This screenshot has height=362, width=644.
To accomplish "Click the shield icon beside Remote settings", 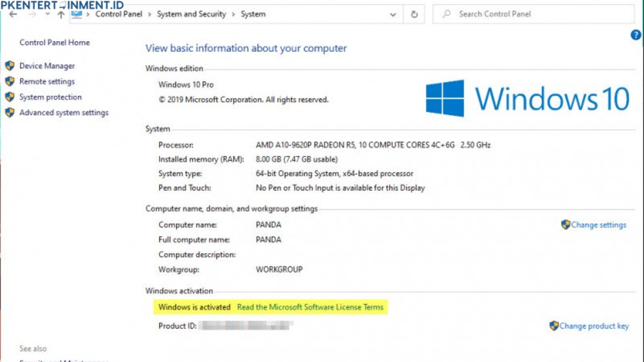I will [10, 82].
